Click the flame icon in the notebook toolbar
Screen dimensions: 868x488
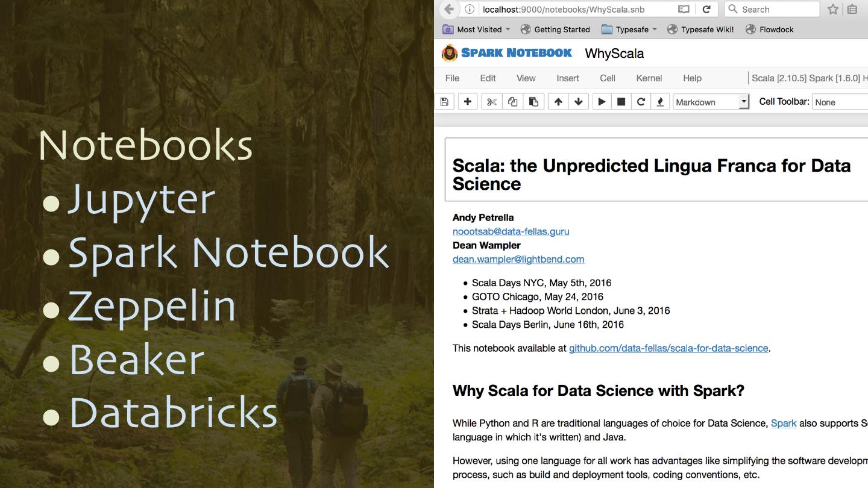(x=660, y=102)
